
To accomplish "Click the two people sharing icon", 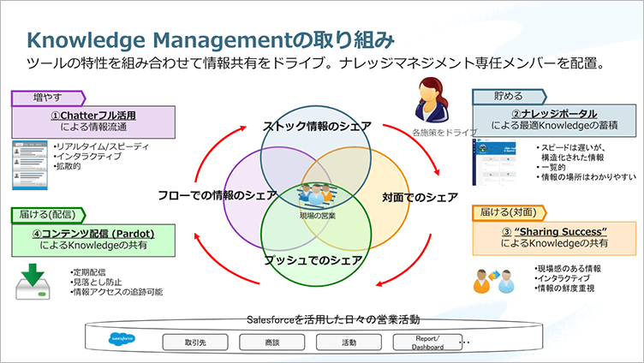I will pos(492,280).
